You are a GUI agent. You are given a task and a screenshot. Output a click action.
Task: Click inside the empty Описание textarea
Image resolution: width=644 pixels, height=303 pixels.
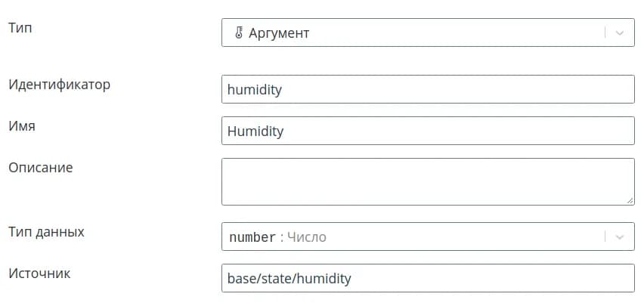[x=428, y=181]
